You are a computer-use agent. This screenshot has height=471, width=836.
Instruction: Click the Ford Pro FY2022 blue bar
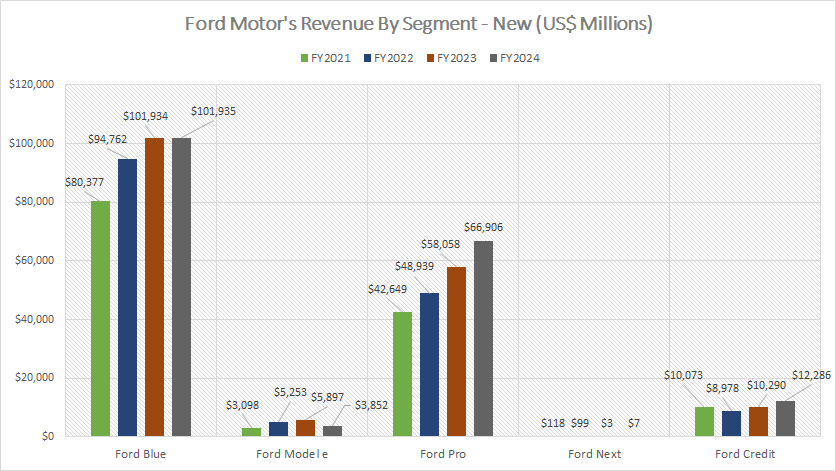(x=430, y=365)
